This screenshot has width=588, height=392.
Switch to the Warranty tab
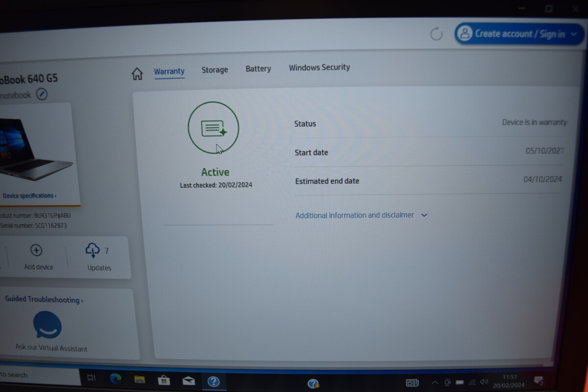169,72
